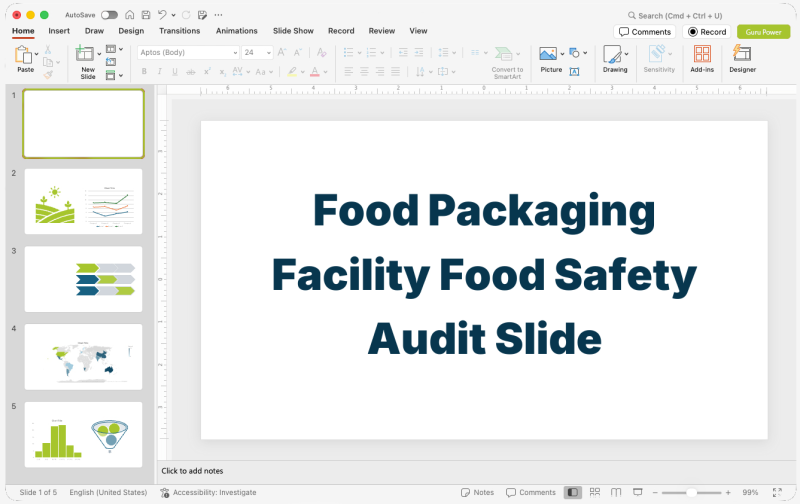Click the Decrease Font Size icon
Screen dimensions: 800x504
click(x=297, y=52)
